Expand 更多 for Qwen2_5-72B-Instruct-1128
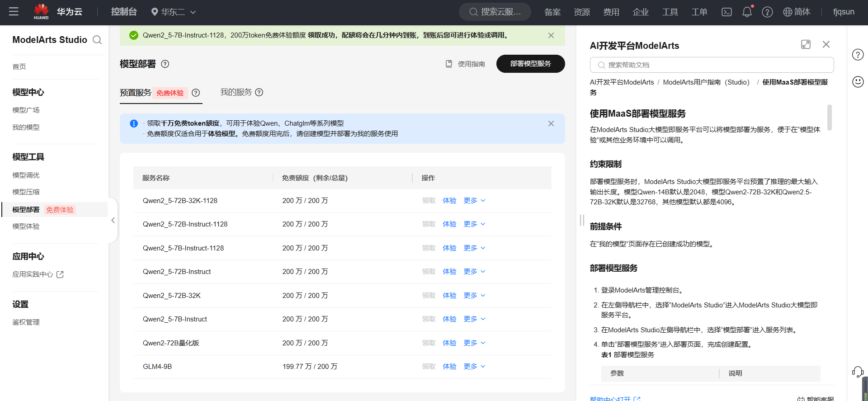Screen dimensions: 868x401 pos(474,224)
